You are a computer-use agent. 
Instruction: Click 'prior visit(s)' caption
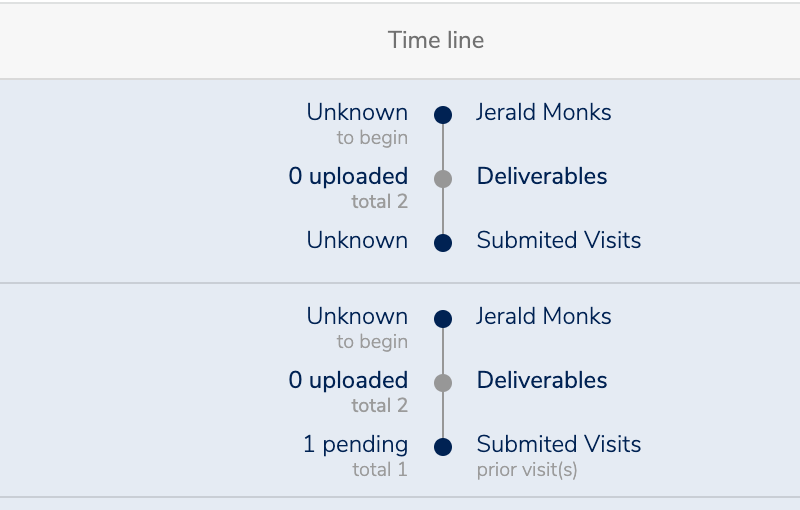[x=527, y=470]
